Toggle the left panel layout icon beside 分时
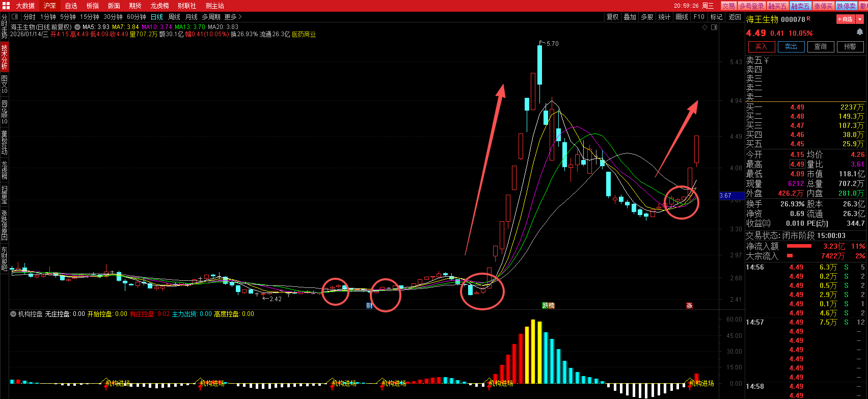Image resolution: width=868 pixels, height=399 pixels. [x=15, y=17]
